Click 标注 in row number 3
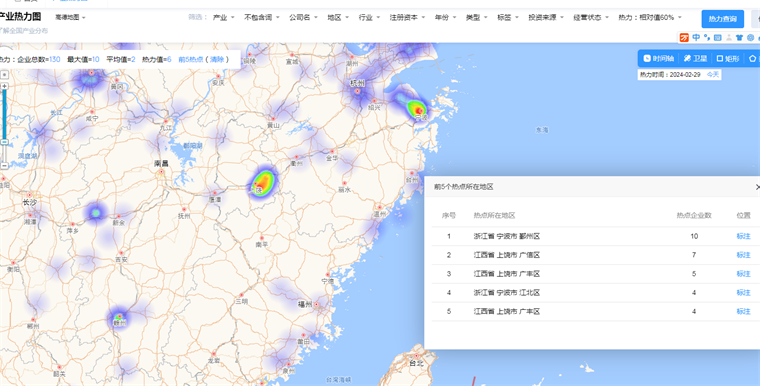This screenshot has height=386, width=760. (x=743, y=274)
